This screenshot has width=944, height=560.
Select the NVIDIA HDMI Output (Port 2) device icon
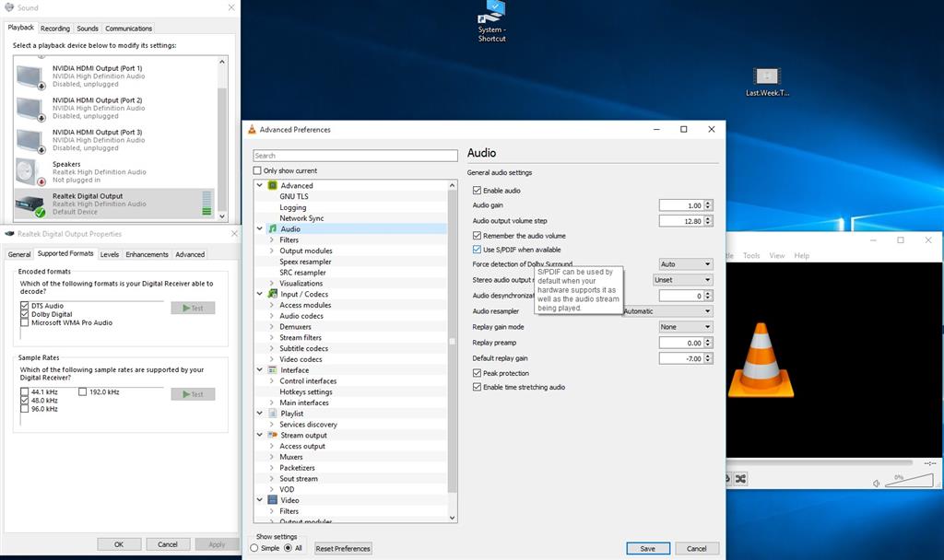[x=29, y=109]
